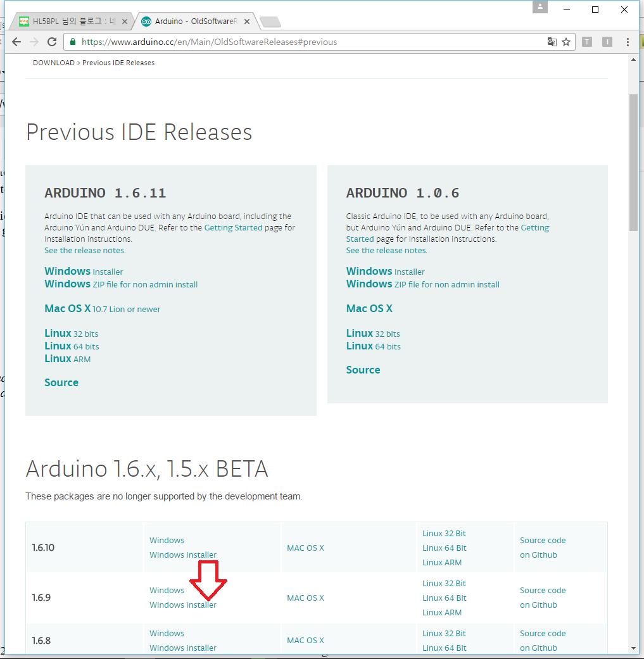Click MAC OS X in the 1.6.8 row
The width and height of the screenshot is (644, 659).
(x=306, y=641)
